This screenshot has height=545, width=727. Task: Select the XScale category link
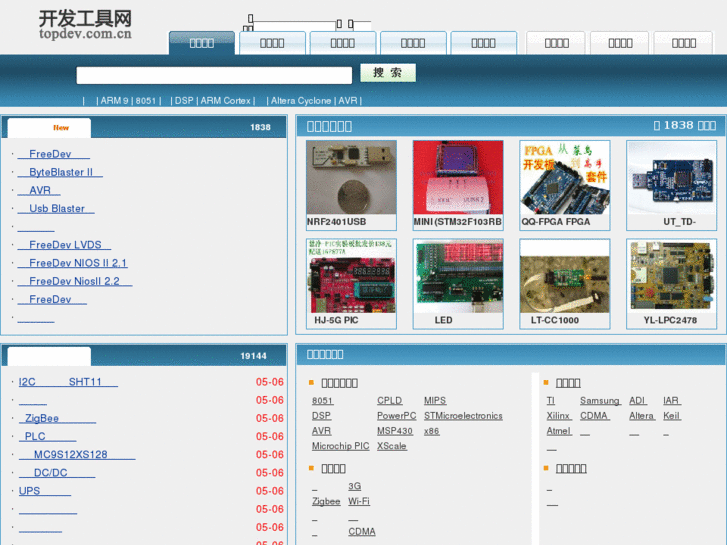392,446
